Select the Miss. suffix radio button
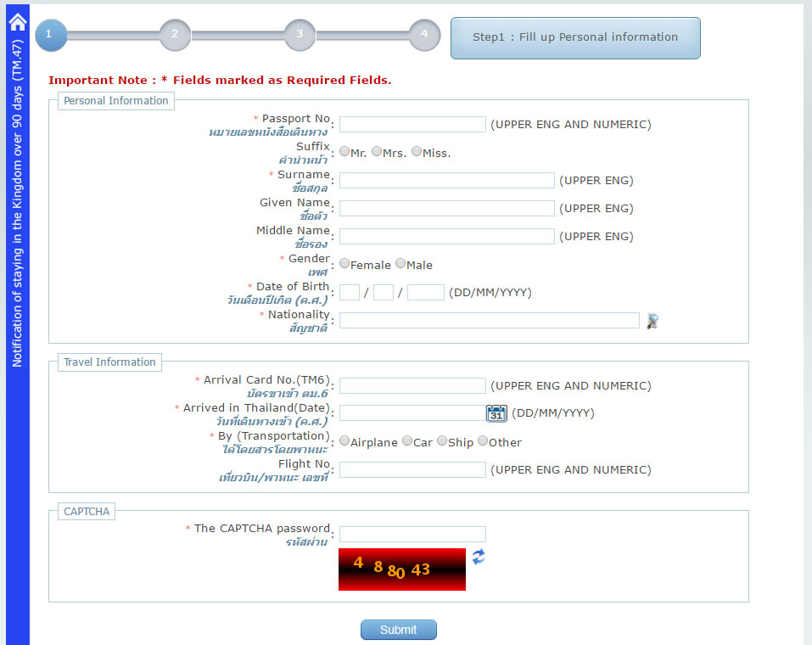The image size is (812, 645). pyautogui.click(x=417, y=151)
